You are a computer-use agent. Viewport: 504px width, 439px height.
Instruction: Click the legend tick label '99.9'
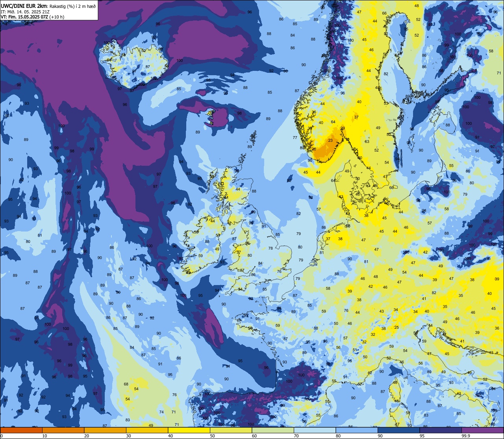pos(466,436)
